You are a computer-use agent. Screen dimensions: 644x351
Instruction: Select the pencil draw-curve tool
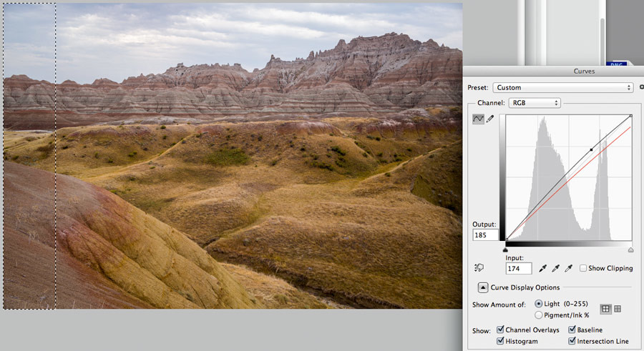point(490,119)
